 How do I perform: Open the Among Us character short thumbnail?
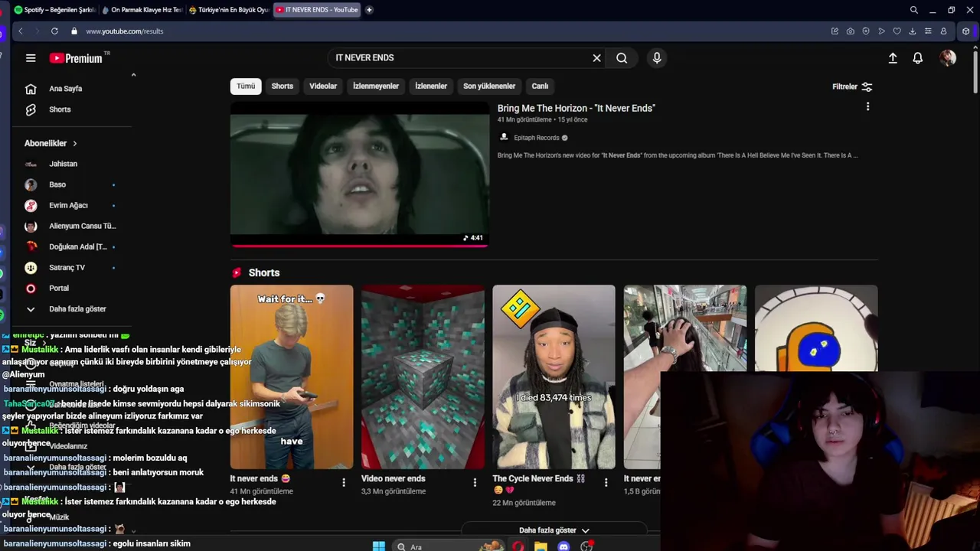[x=816, y=329]
